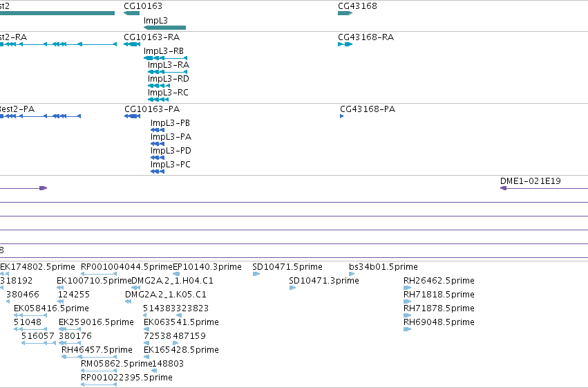This screenshot has height=388, width=588.
Task: Open the DMG2A.2_1.K05.C1 label
Action: pyautogui.click(x=166, y=295)
